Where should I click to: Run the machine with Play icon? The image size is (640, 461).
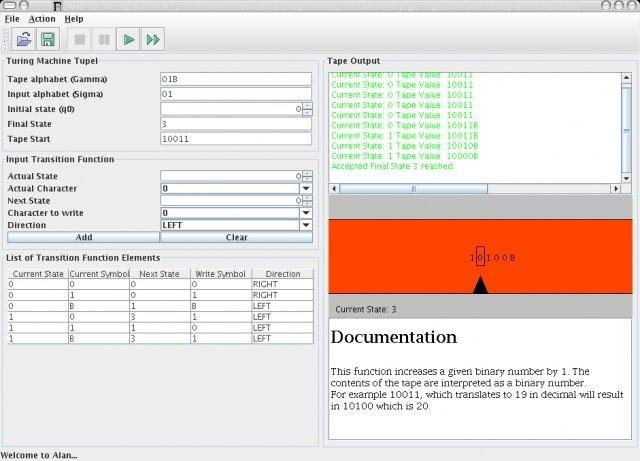128,39
